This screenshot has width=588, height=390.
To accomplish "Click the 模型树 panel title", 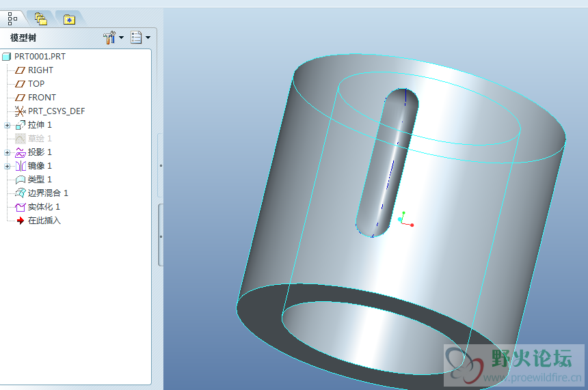I will coord(23,38).
